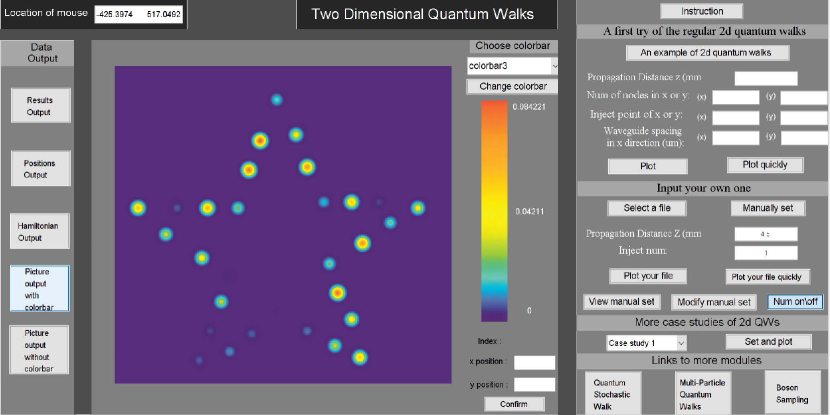Export picture output without colorbar
Viewport: 830px width, 415px height.
pyautogui.click(x=40, y=350)
